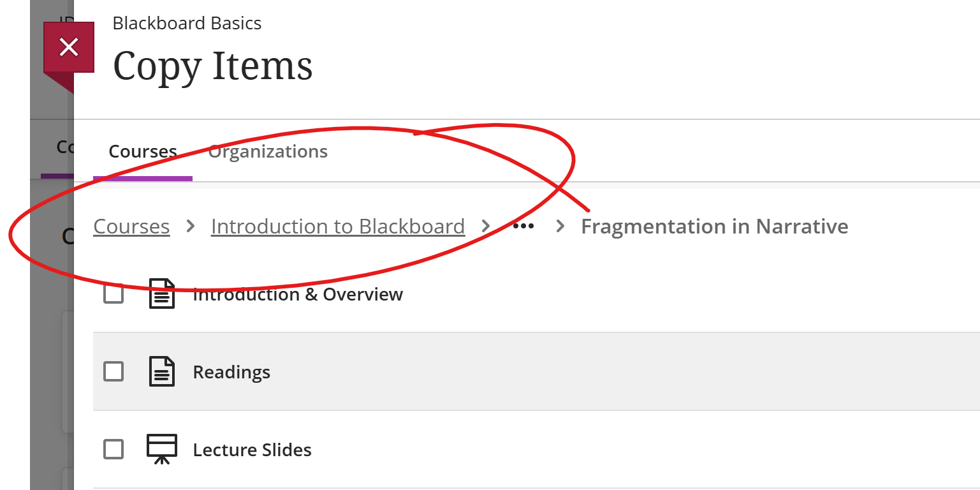The height and width of the screenshot is (490, 980).
Task: Tick the Readings checkbox
Action: [x=113, y=371]
